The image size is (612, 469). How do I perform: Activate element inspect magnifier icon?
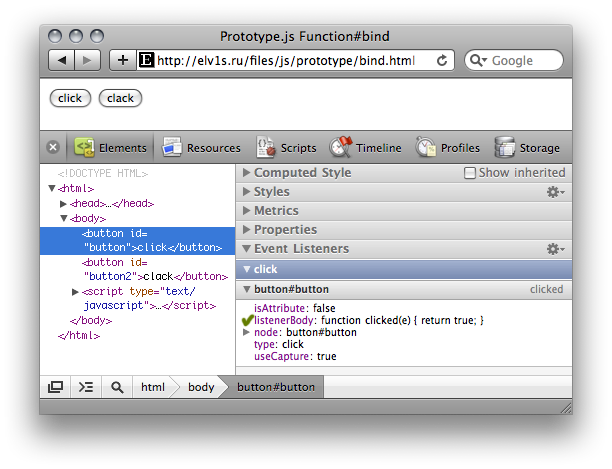click(x=117, y=387)
